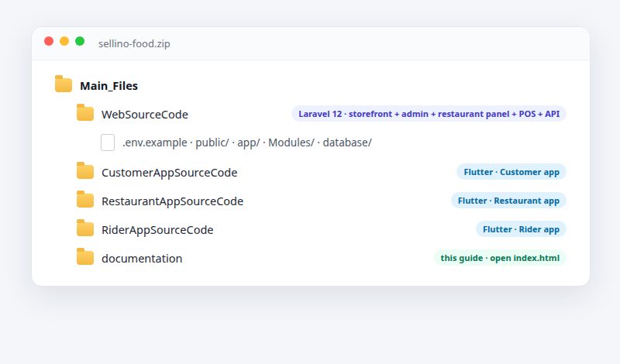Viewport: 620px width, 364px height.
Task: Click the Flutter · Restaurant app badge
Action: 508,201
